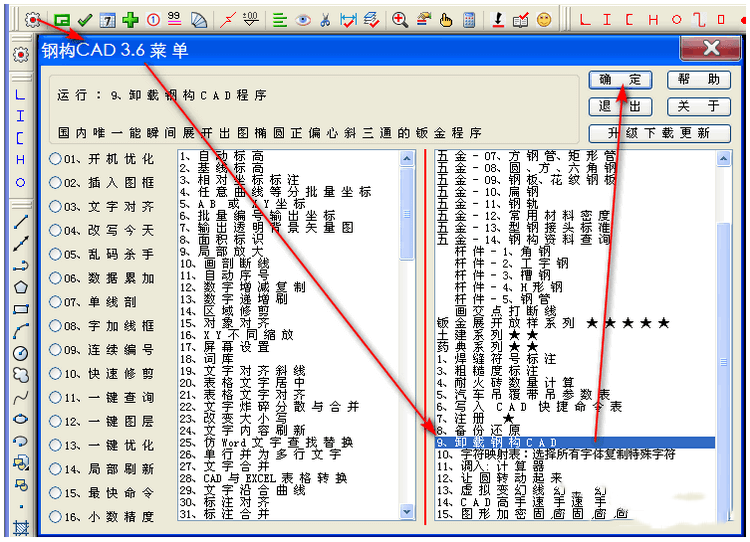
Task: Select the Hatch tool
Action: coord(21,528)
